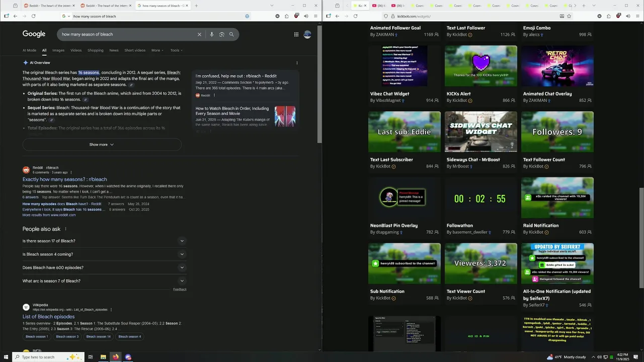Expand AI Overview with Show more
Image resolution: width=644 pixels, height=362 pixels.
pyautogui.click(x=102, y=144)
